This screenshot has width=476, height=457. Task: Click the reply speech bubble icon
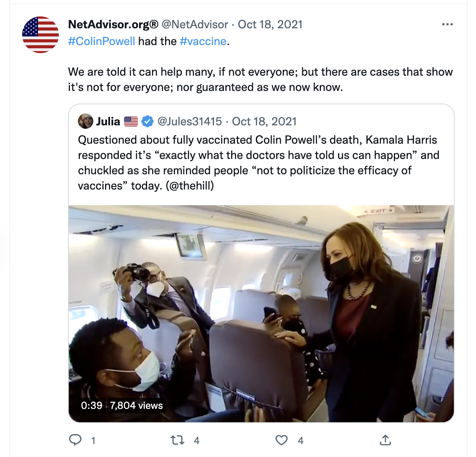point(75,440)
